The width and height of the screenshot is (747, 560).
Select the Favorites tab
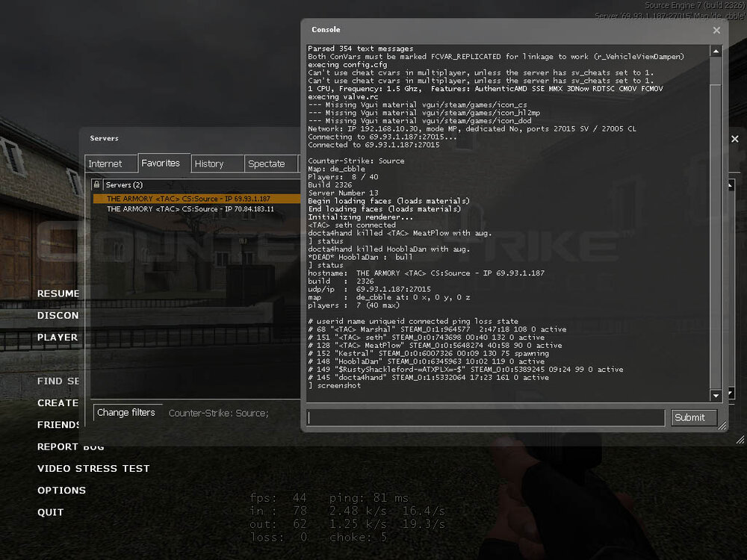pyautogui.click(x=160, y=163)
